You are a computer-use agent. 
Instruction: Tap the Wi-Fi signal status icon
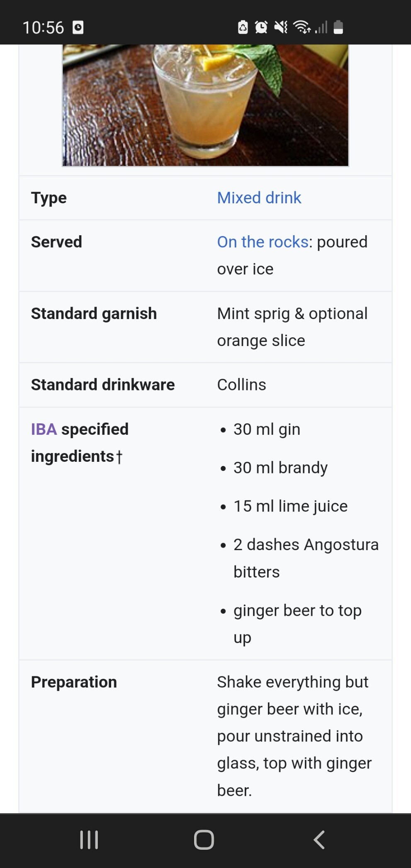[x=302, y=28]
